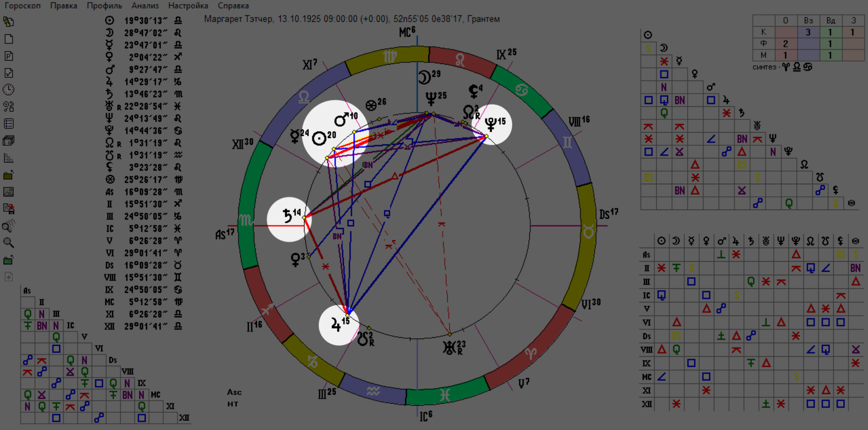
Task: Select the Venus glyph at 3 degrees
Action: 295,260
